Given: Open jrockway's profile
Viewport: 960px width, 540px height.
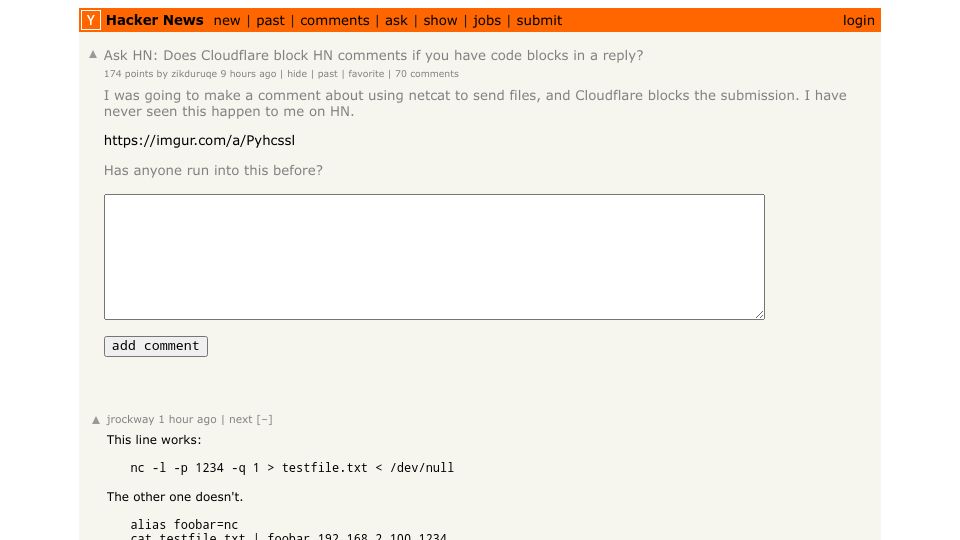Looking at the screenshot, I should coord(130,419).
